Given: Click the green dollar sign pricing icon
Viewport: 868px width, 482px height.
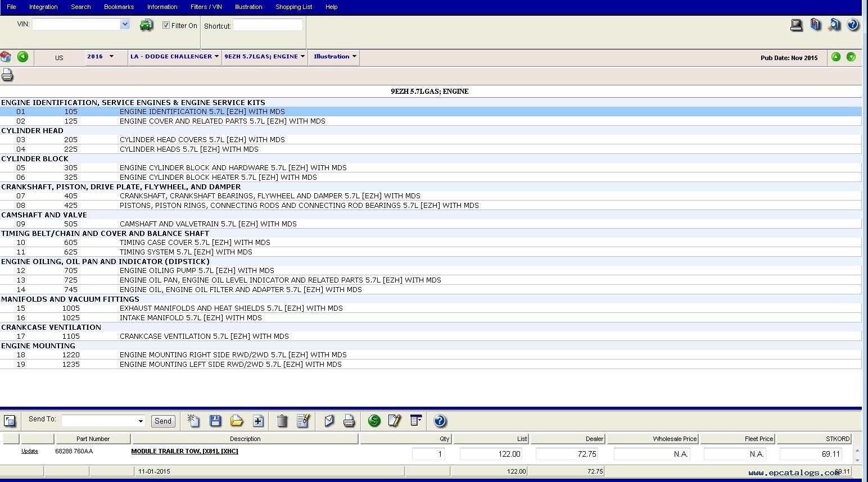Looking at the screenshot, I should pos(374,420).
